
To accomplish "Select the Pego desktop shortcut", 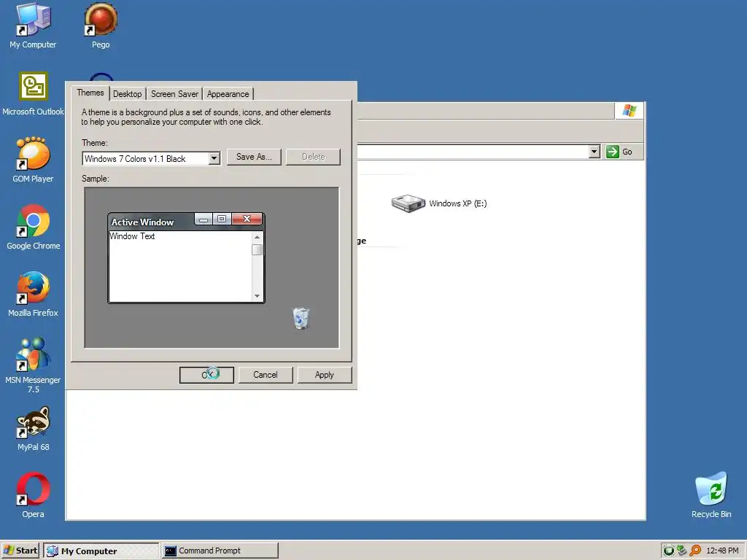I will point(101,26).
